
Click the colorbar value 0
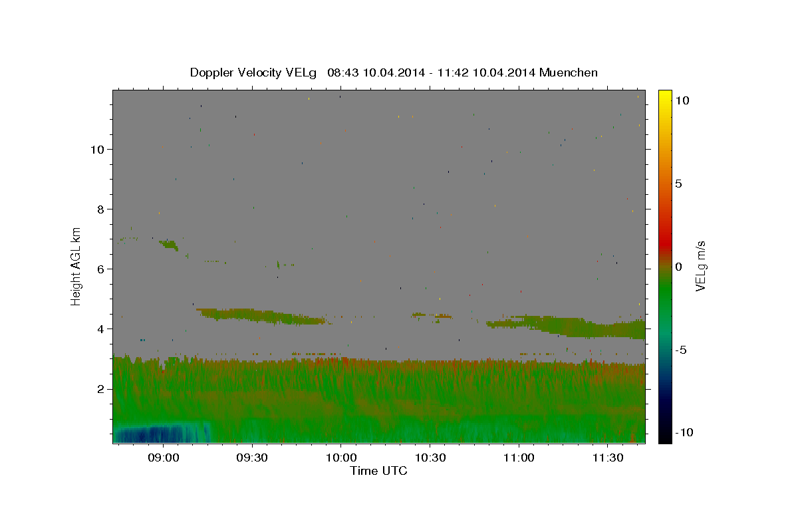pyautogui.click(x=678, y=267)
